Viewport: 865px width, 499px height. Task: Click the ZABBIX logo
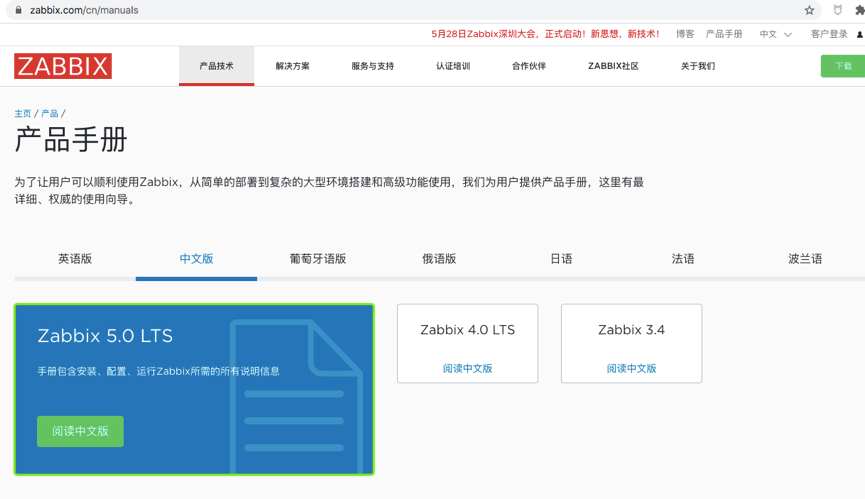pos(63,66)
